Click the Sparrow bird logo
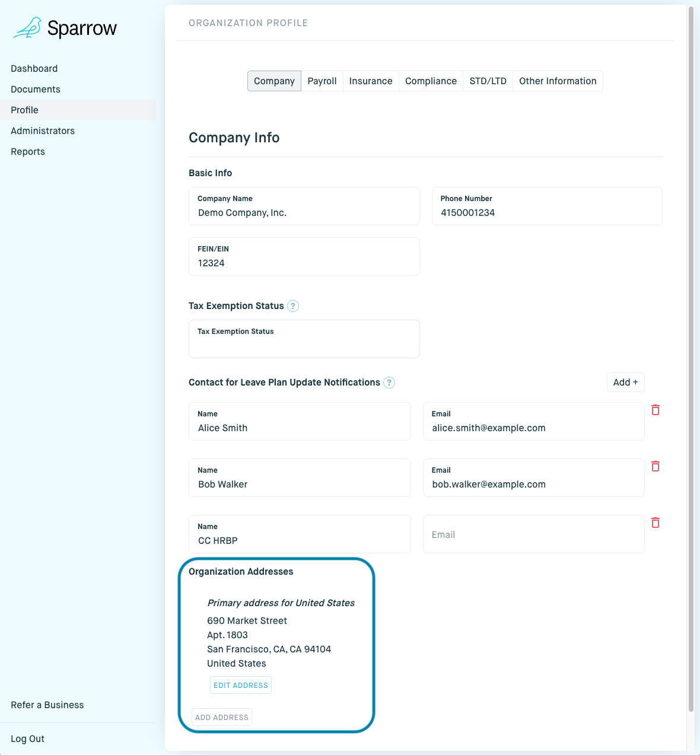This screenshot has width=700, height=755. click(27, 28)
